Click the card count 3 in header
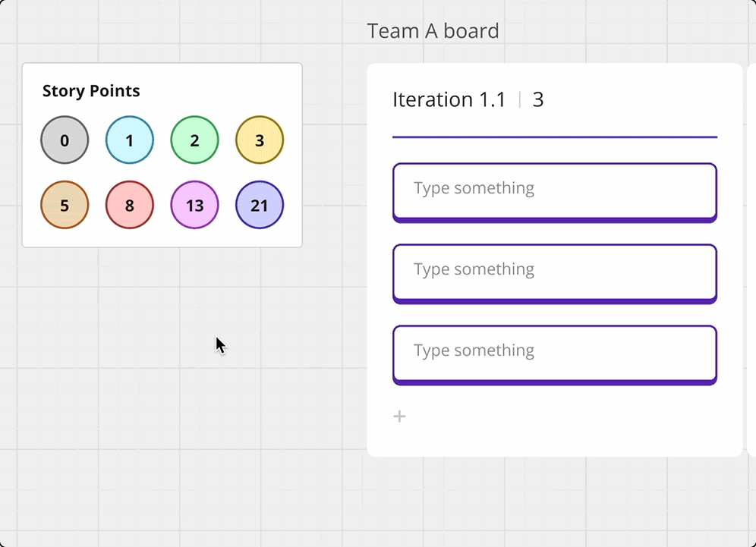The image size is (756, 547). [x=538, y=100]
